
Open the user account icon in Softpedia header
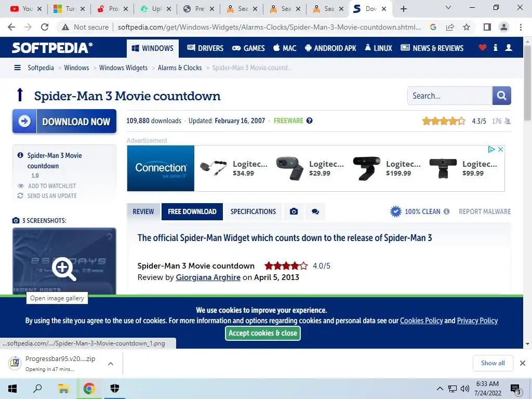click(x=508, y=48)
